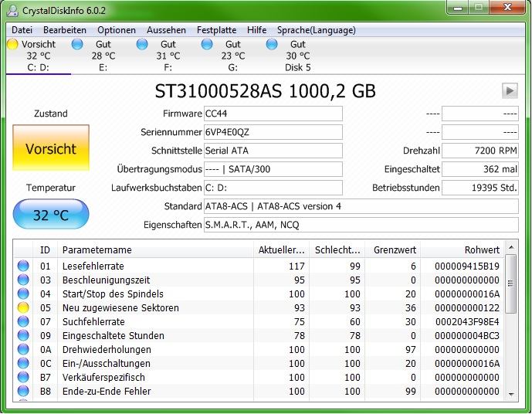Select Disk 5 at 30 °C
Screen dimensions: 532x414
point(297,56)
